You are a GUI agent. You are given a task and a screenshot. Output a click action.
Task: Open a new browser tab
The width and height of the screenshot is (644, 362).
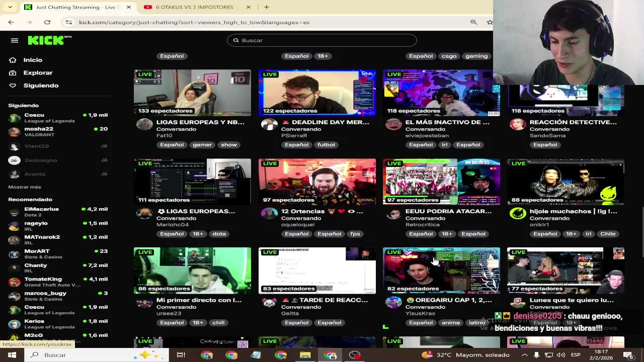pyautogui.click(x=267, y=7)
